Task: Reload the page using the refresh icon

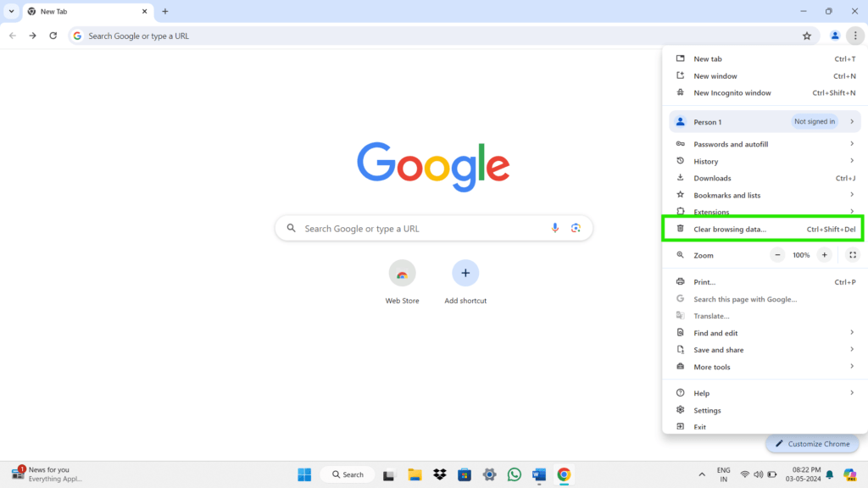Action: (53, 36)
